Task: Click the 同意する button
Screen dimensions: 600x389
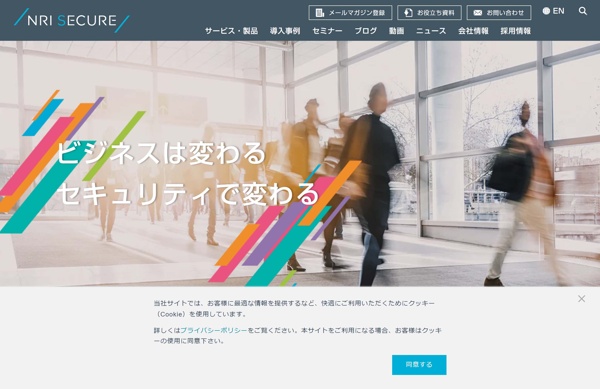Action: click(x=419, y=365)
